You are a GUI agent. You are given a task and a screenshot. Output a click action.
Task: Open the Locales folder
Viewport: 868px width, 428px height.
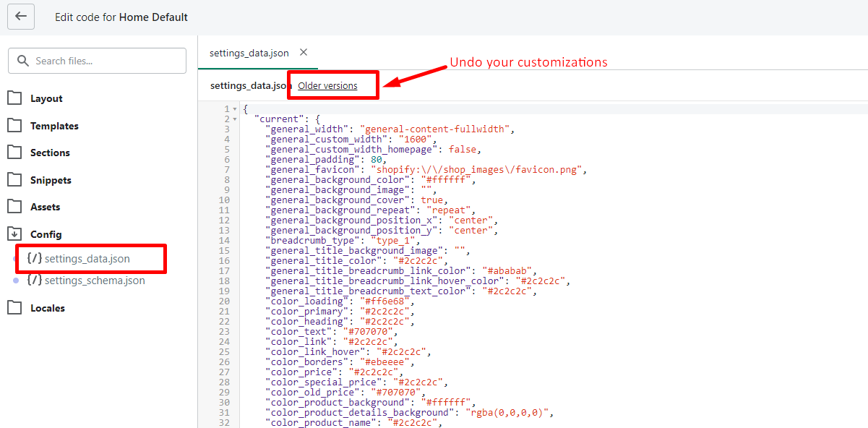click(x=48, y=308)
